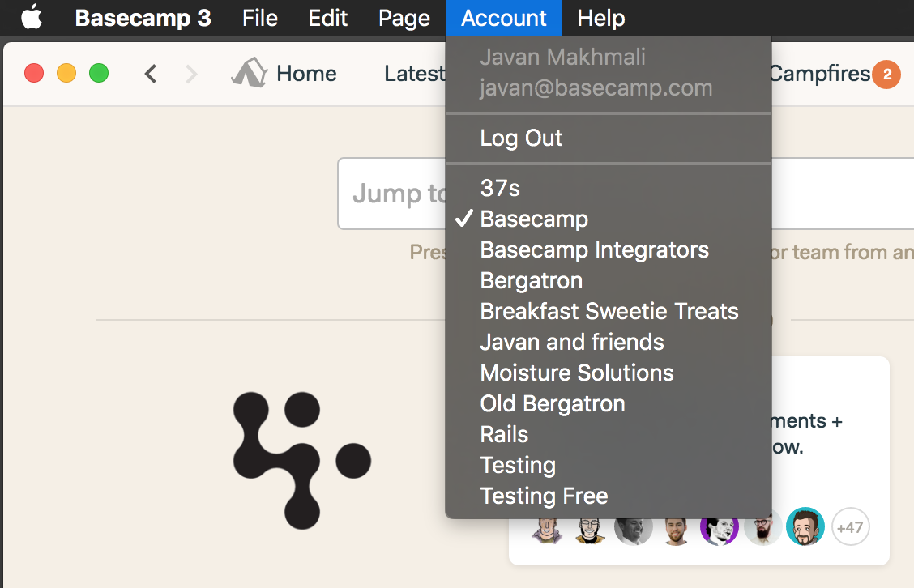Click the Apple menu icon
914x588 pixels.
(32, 16)
